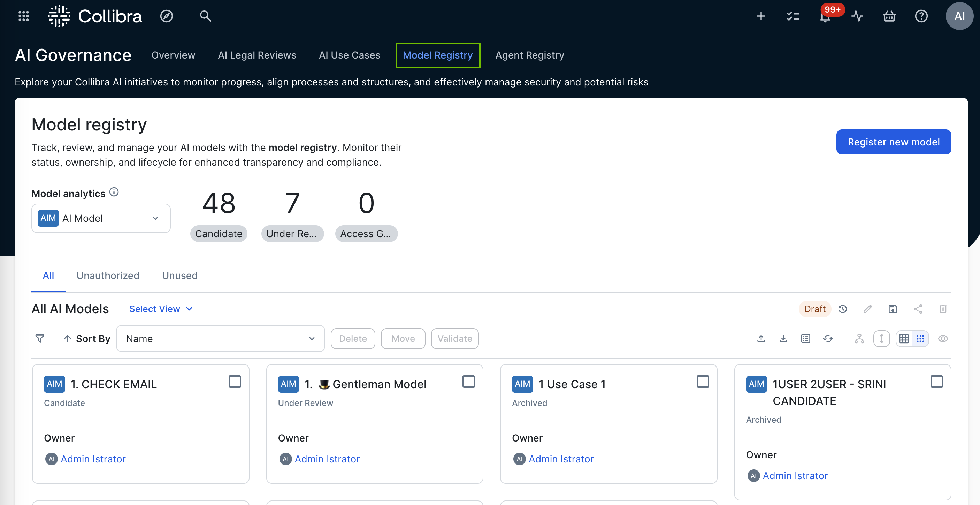This screenshot has width=980, height=505.
Task: Open Admin Istrator link on 1 Use Case 1
Action: [x=561, y=459]
